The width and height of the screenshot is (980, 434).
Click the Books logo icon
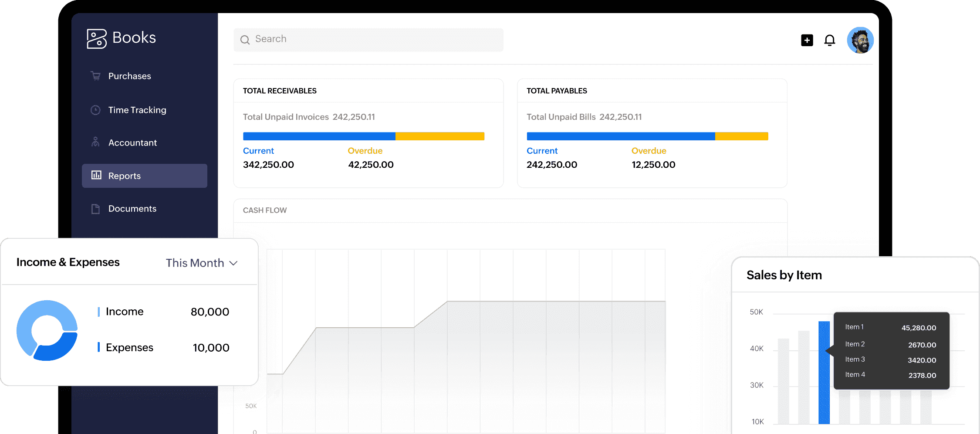tap(96, 39)
